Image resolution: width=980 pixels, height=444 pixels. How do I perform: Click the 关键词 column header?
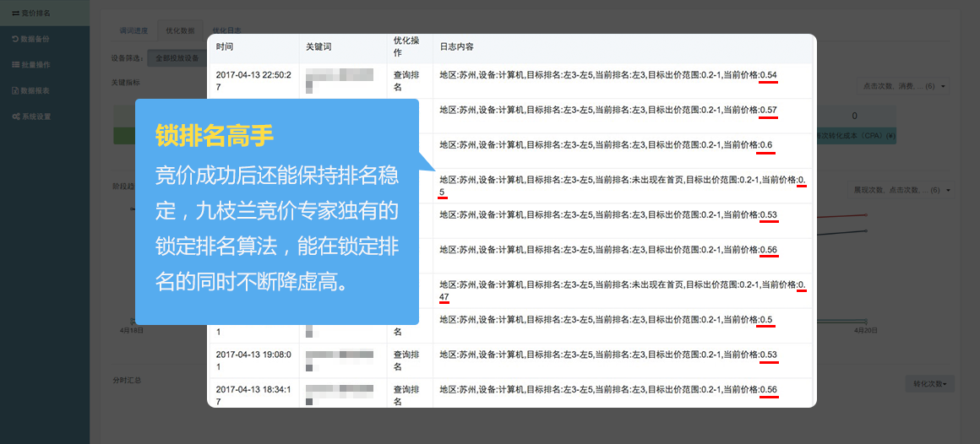(x=318, y=47)
